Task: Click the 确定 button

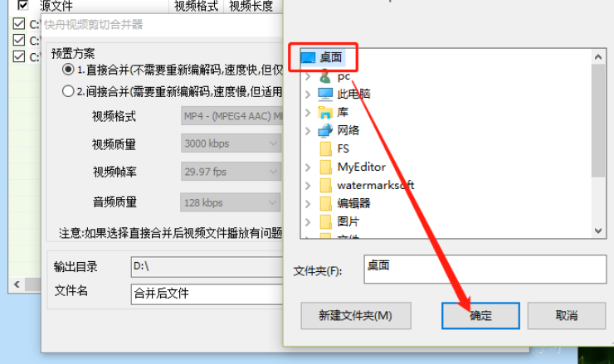Action: pyautogui.click(x=480, y=315)
